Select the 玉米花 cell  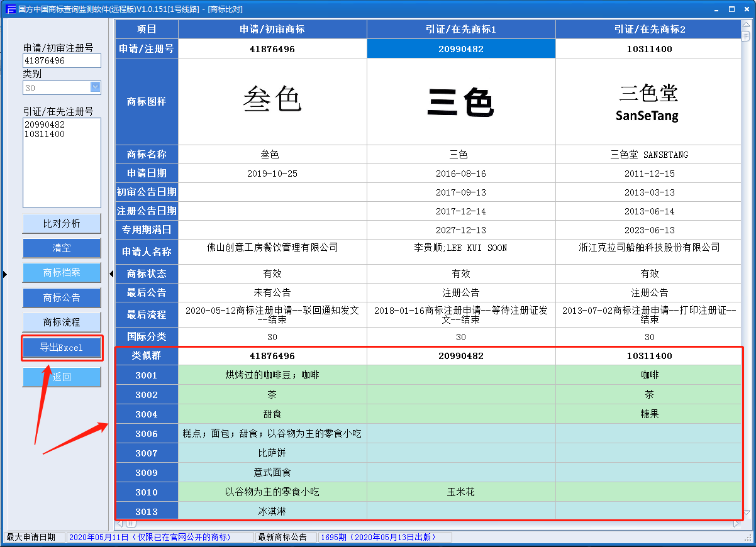click(x=461, y=492)
